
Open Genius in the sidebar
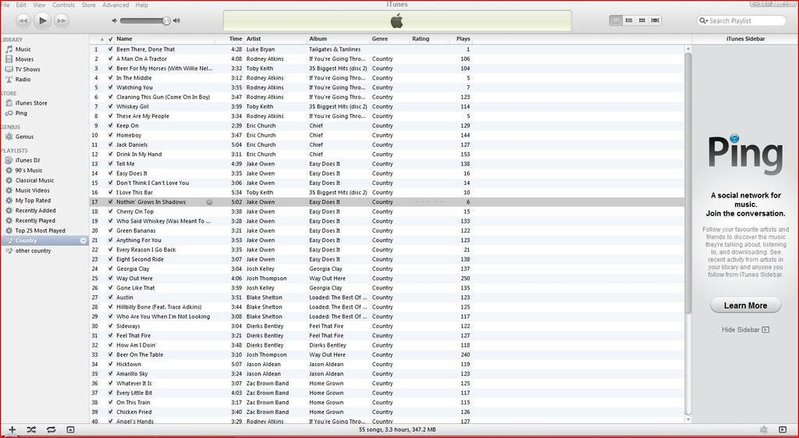pos(24,136)
